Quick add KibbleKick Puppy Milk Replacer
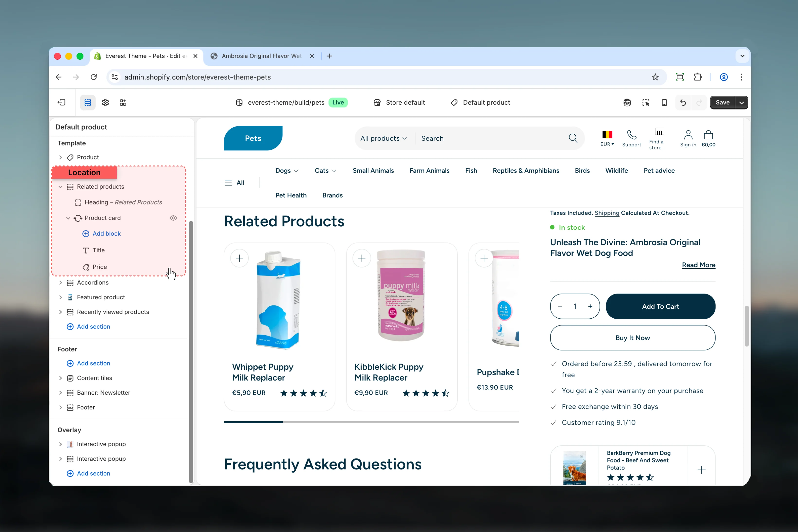 362,258
